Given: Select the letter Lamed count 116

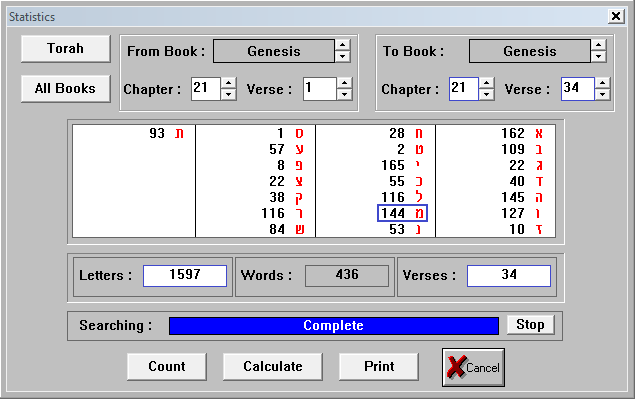Looking at the screenshot, I should [402, 197].
